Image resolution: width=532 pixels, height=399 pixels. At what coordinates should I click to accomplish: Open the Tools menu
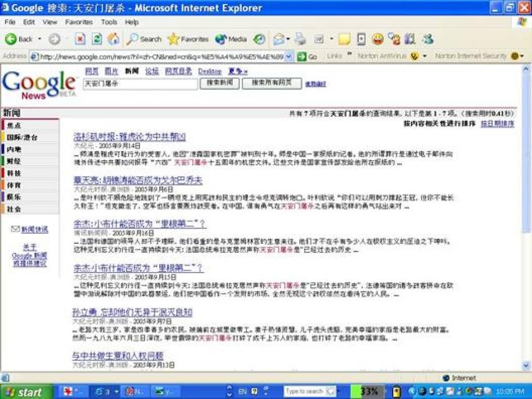click(x=109, y=22)
